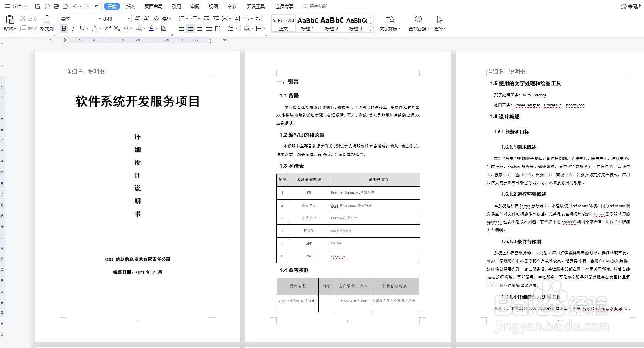Apply Subscript formatting
Viewport: 644px width, 348px height.
pyautogui.click(x=117, y=28)
